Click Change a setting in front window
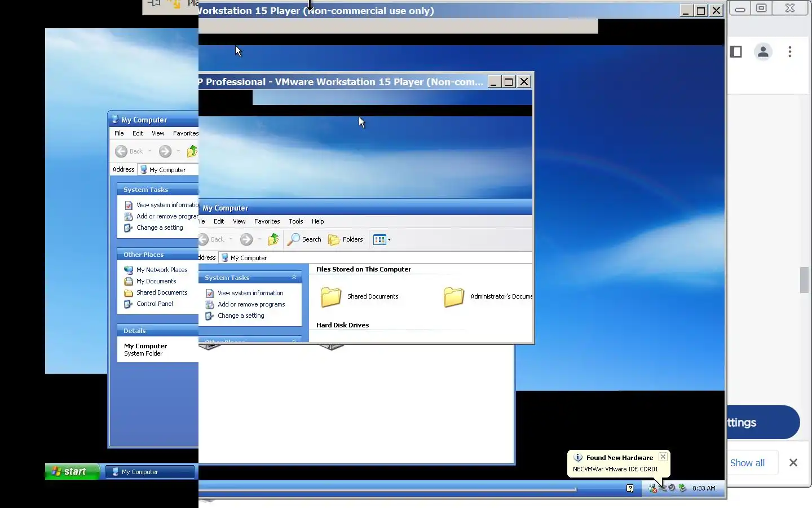Screen dimensions: 812x508 [x=241, y=316]
